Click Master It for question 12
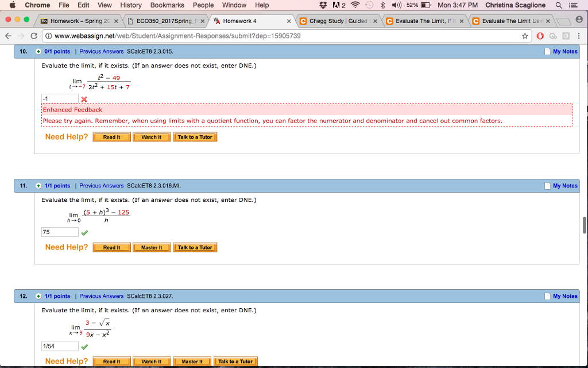 coord(192,362)
